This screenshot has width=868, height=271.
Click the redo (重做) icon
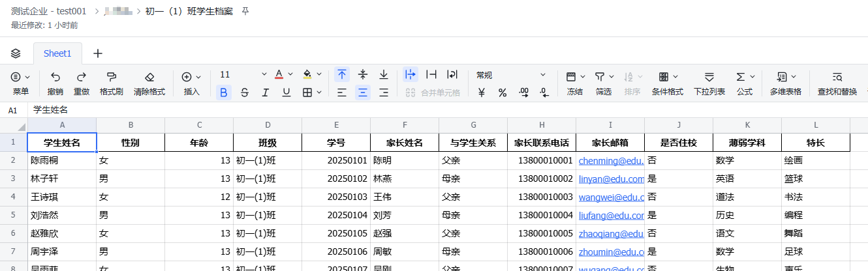point(82,76)
